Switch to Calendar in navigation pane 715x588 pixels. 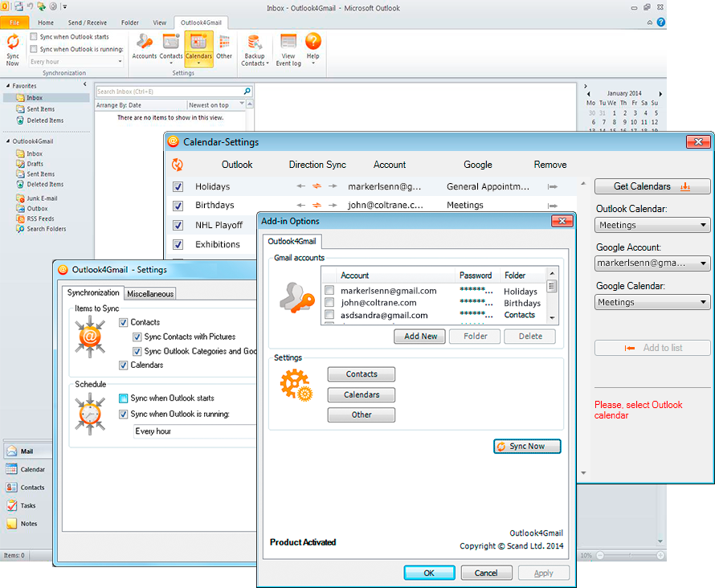(x=26, y=469)
